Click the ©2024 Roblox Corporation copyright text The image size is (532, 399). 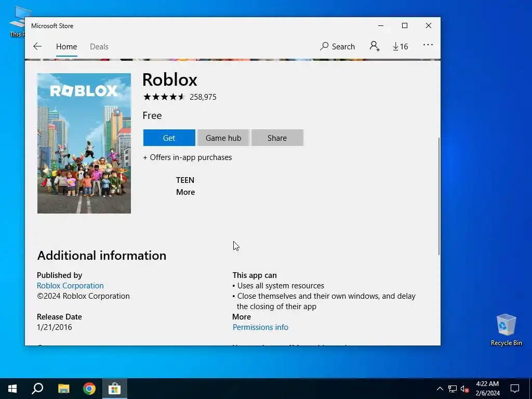tap(83, 296)
